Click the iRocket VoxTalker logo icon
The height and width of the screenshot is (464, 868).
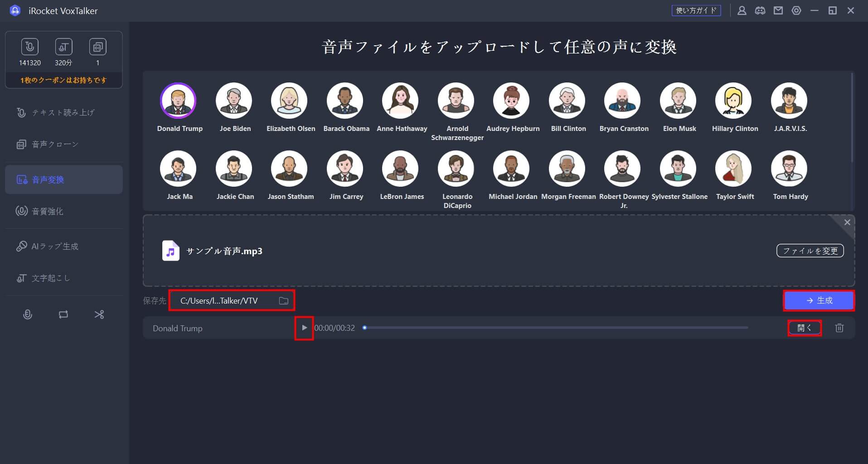[15, 10]
